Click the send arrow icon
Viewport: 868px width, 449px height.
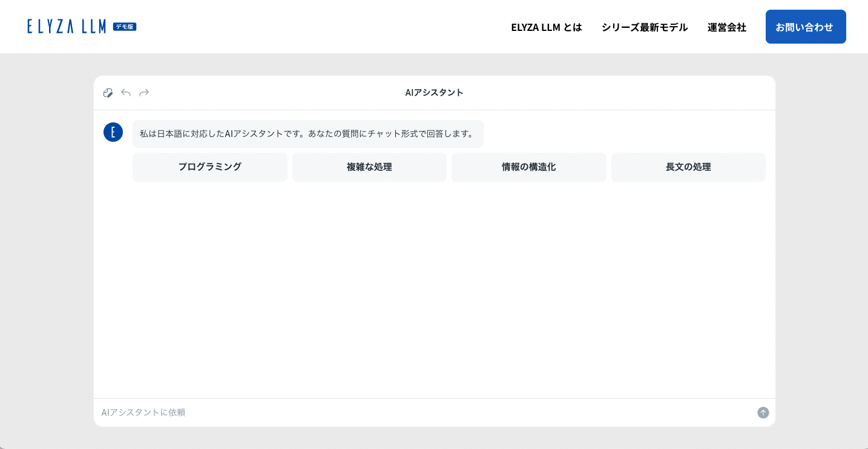pos(763,413)
